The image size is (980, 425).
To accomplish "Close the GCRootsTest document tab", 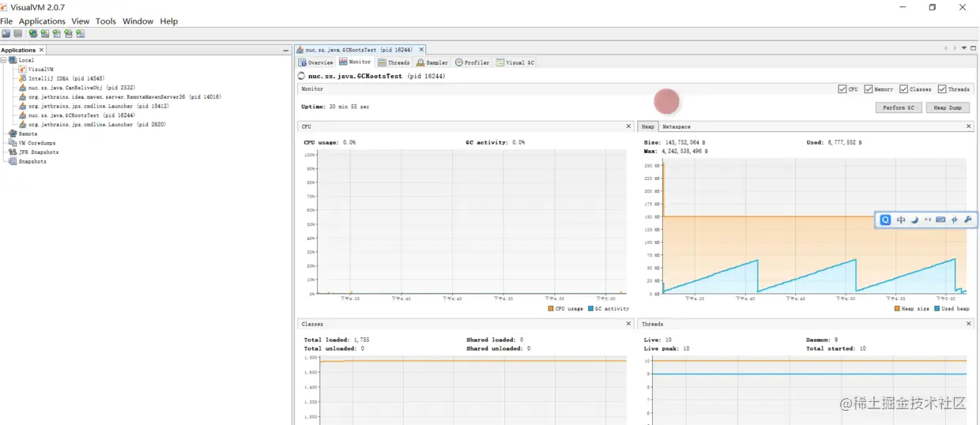I will tap(421, 50).
